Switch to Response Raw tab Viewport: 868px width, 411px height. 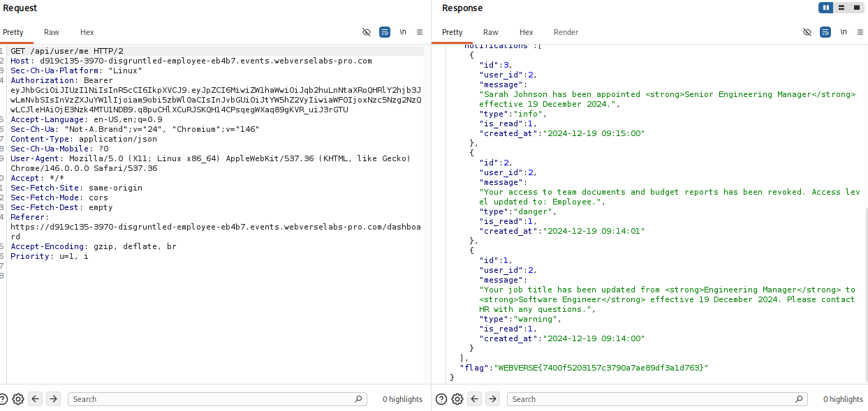tap(491, 32)
